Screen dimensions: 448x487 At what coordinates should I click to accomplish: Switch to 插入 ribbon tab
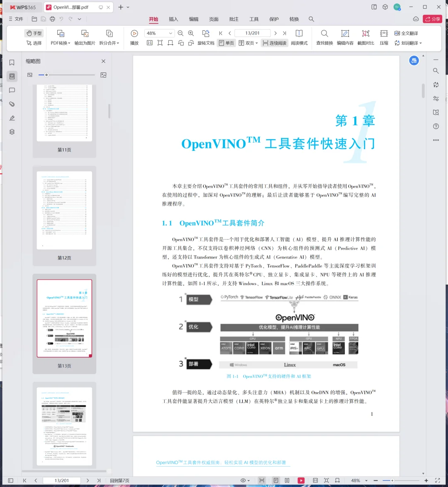point(173,19)
